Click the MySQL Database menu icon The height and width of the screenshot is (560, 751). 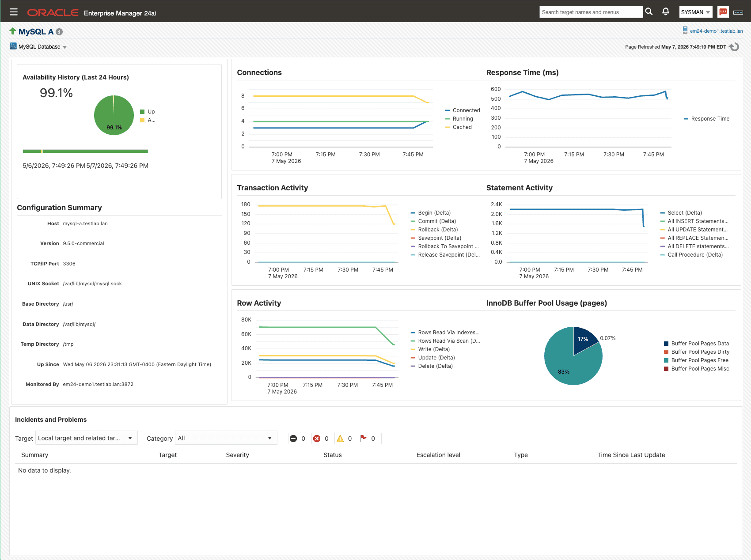pyautogui.click(x=13, y=46)
